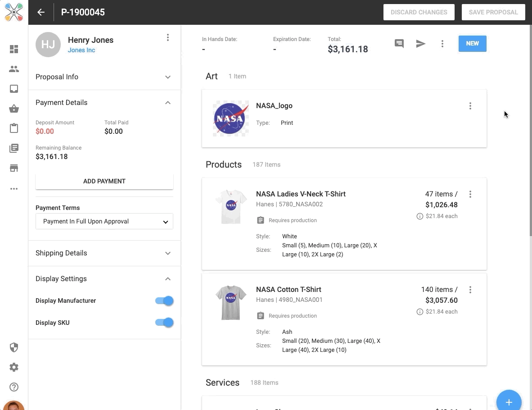Open the Payment Terms dropdown

[x=104, y=222]
